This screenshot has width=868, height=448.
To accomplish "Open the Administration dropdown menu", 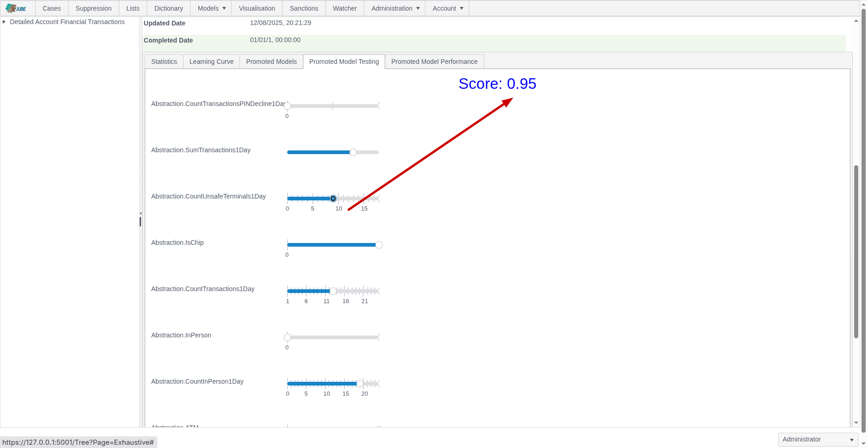I will tap(395, 8).
